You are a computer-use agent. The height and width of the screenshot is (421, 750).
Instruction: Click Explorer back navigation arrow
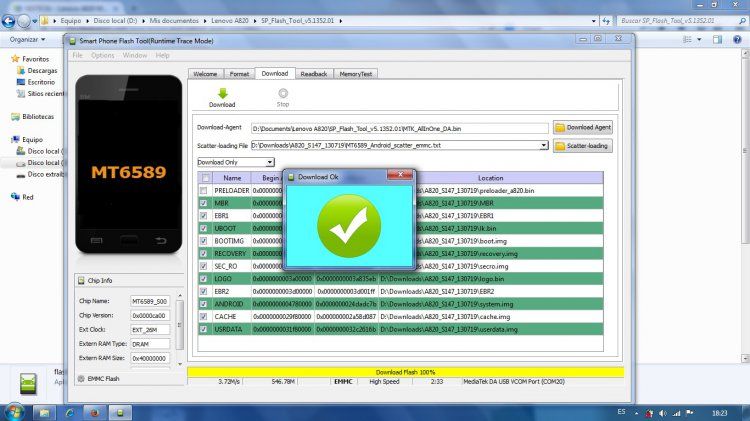(x=8, y=21)
